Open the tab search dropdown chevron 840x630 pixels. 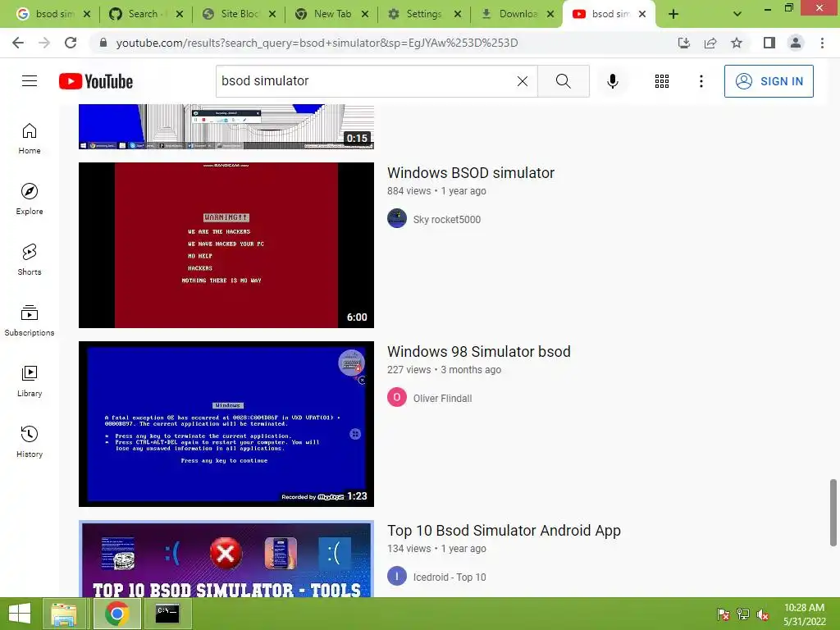point(737,15)
